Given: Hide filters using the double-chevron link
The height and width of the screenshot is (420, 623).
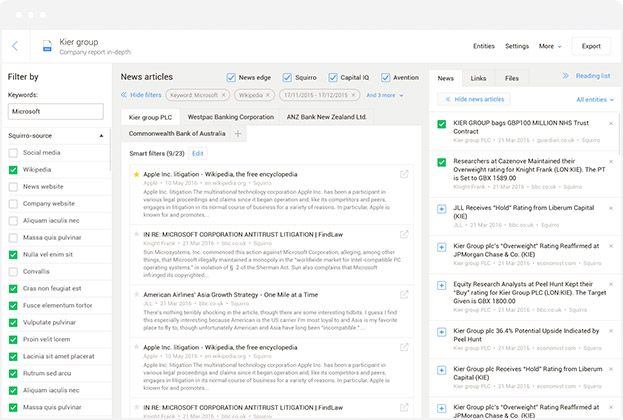Looking at the screenshot, I should click(141, 95).
